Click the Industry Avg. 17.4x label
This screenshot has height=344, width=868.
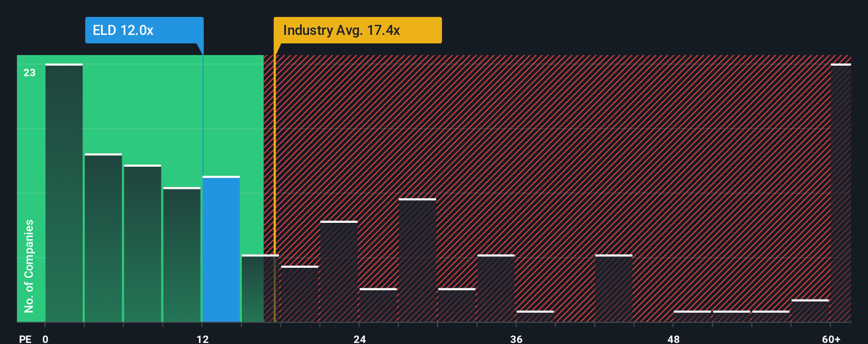pos(357,30)
